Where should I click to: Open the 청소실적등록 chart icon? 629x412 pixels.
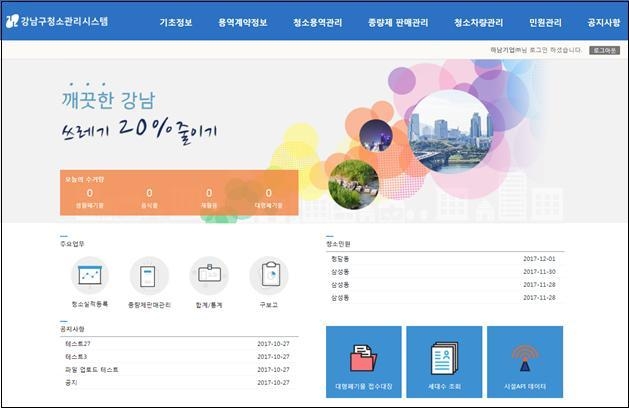pos(90,276)
